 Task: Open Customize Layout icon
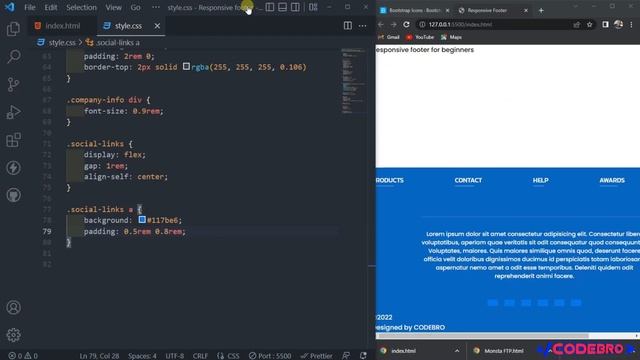313,7
